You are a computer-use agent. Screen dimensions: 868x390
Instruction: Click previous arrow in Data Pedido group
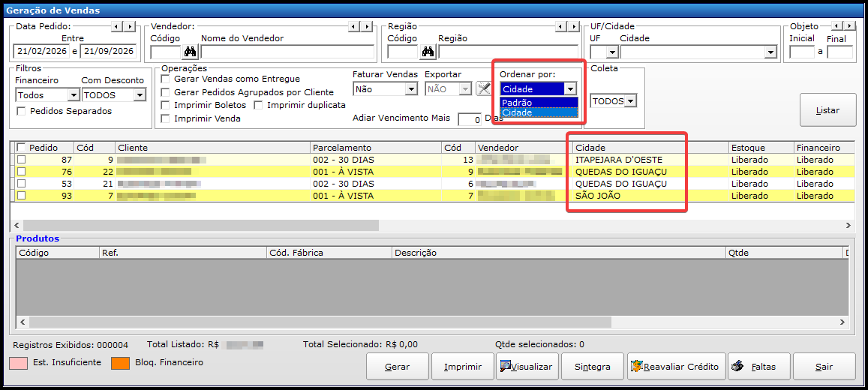[117, 26]
